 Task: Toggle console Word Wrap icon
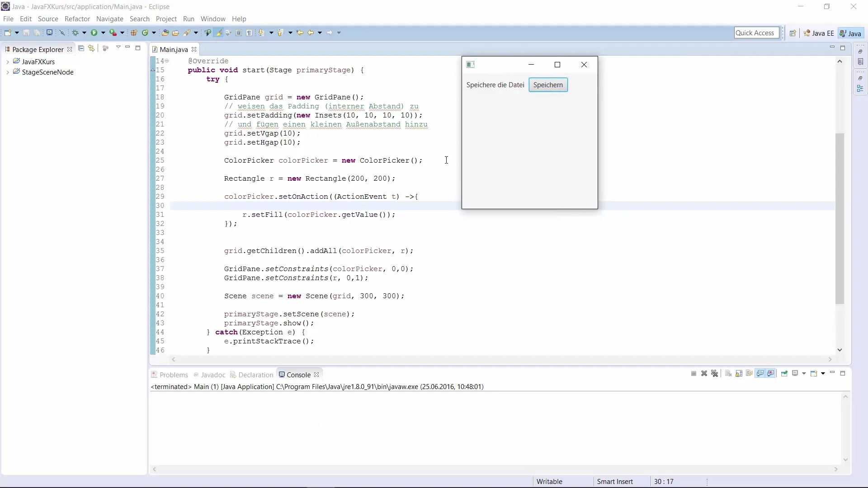pyautogui.click(x=750, y=374)
